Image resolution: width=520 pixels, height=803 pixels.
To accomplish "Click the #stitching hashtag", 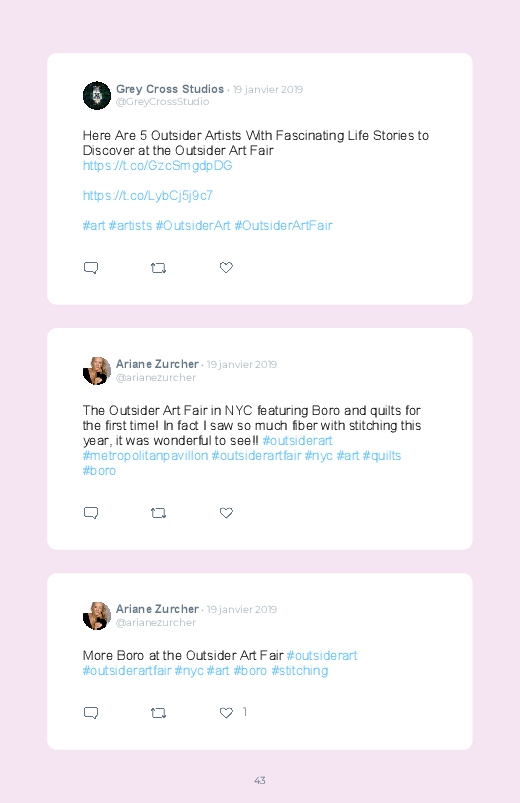I will coord(300,670).
